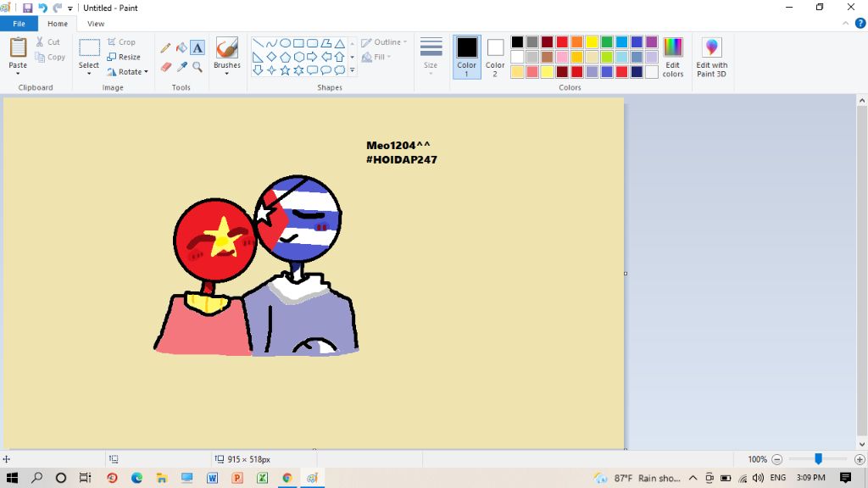The height and width of the screenshot is (488, 868).
Task: Choose the Curve shape
Action: tap(271, 43)
